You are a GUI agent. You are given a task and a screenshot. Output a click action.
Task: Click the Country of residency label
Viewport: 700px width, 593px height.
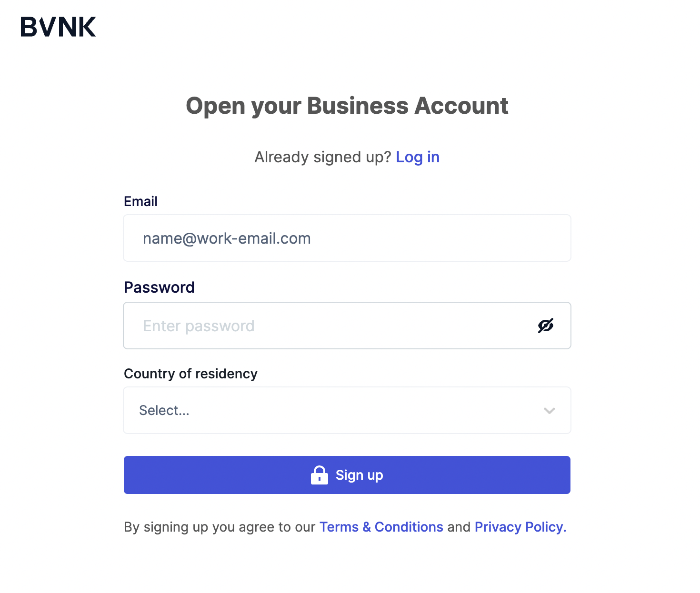click(x=190, y=374)
